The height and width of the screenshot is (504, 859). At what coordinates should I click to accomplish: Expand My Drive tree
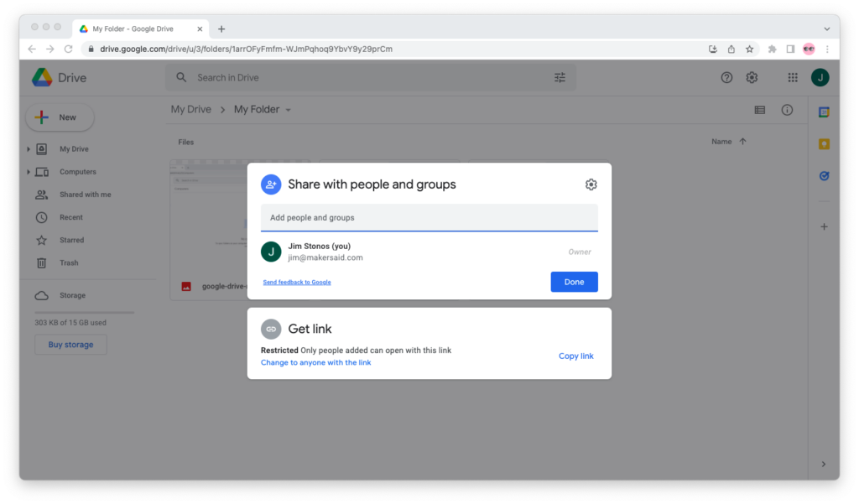point(29,149)
